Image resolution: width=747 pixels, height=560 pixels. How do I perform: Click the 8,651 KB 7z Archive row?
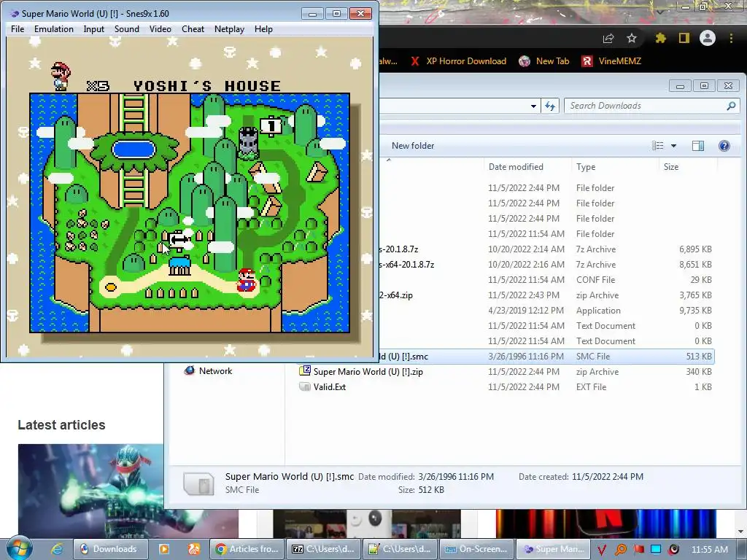(546, 264)
